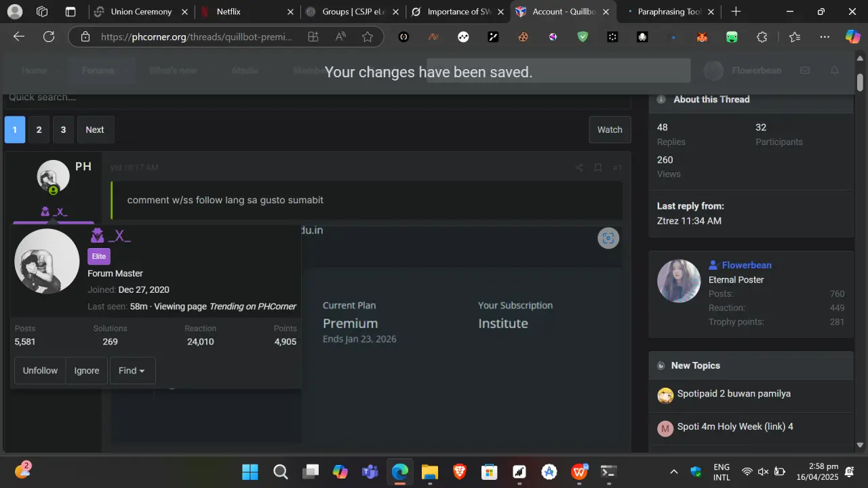This screenshot has height=488, width=868.
Task: View site info via padlock icon
Action: pos(85,37)
